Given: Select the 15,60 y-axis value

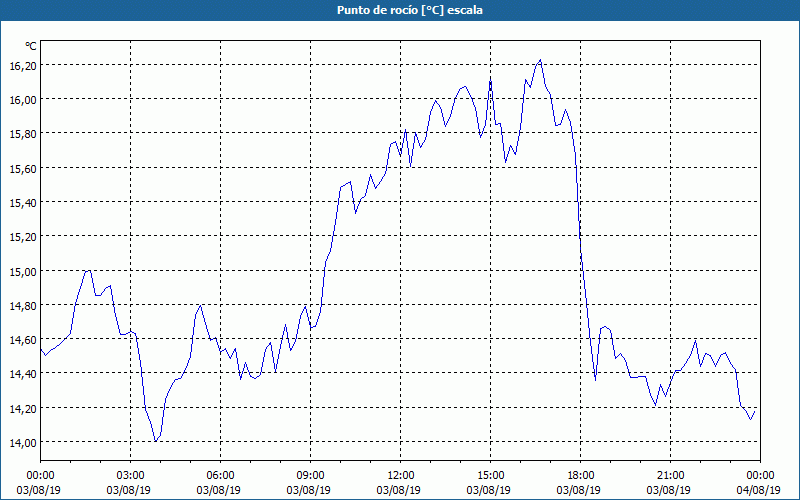Looking at the screenshot, I should (23, 168).
